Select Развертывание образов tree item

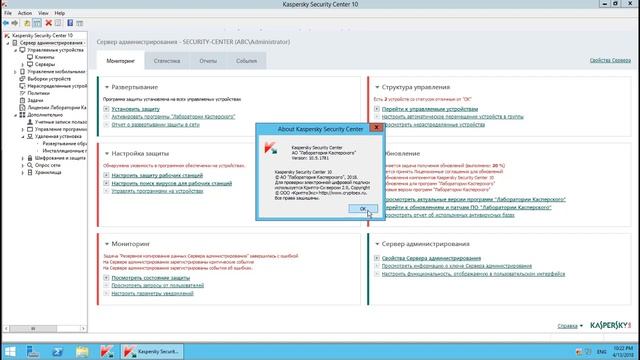click(x=64, y=144)
